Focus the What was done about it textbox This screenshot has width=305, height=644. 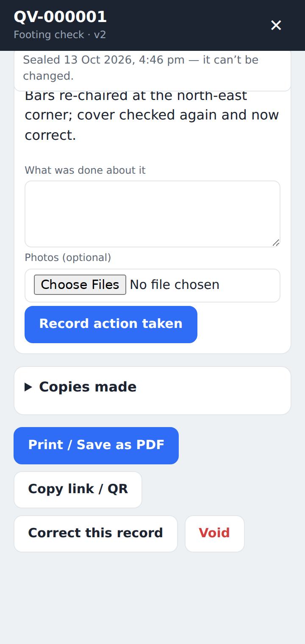tap(152, 214)
